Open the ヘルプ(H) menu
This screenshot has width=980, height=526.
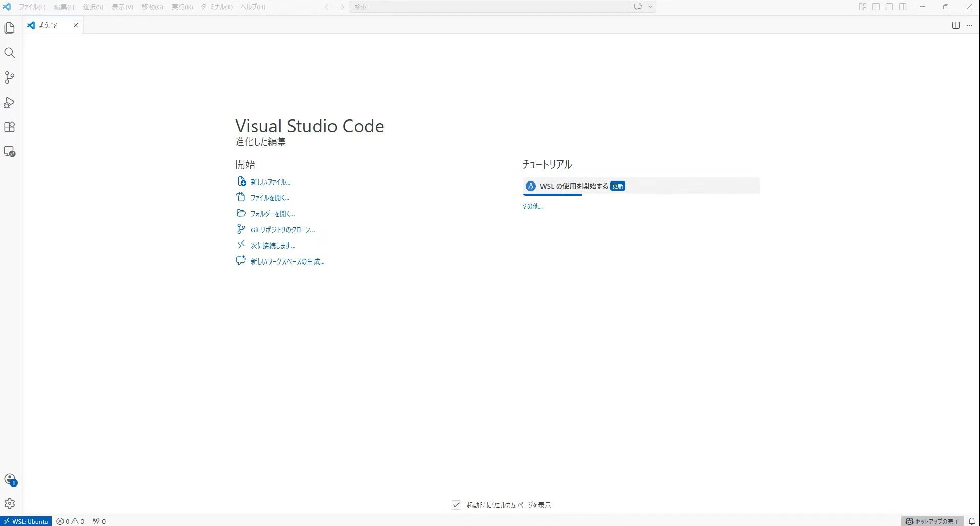click(253, 7)
